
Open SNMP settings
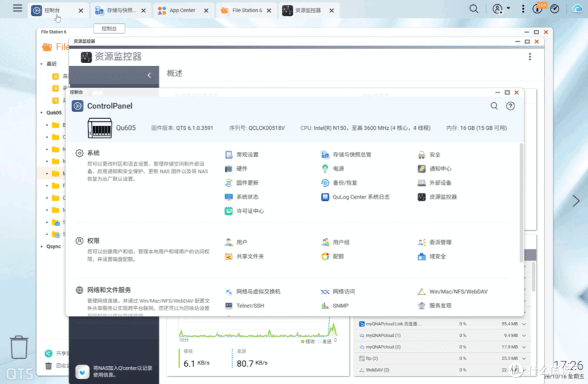click(x=335, y=306)
